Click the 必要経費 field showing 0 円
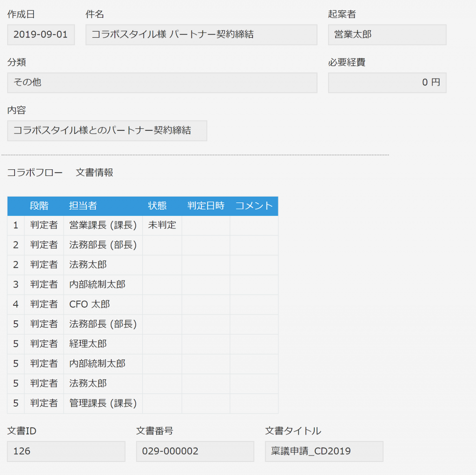The image size is (476, 475). [387, 83]
